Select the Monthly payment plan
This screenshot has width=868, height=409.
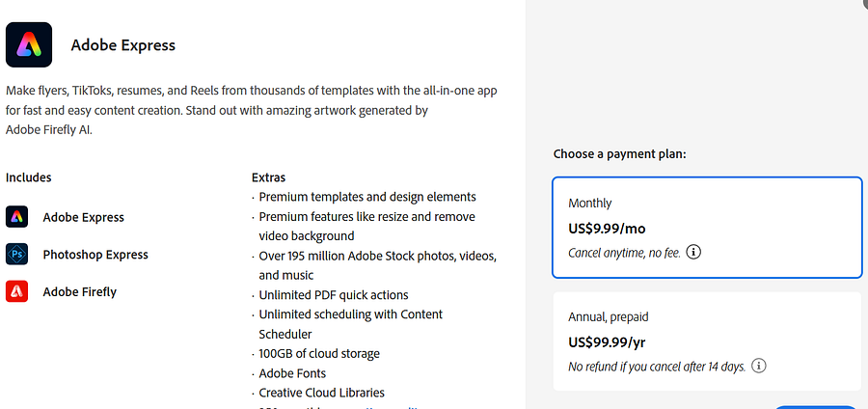click(707, 228)
